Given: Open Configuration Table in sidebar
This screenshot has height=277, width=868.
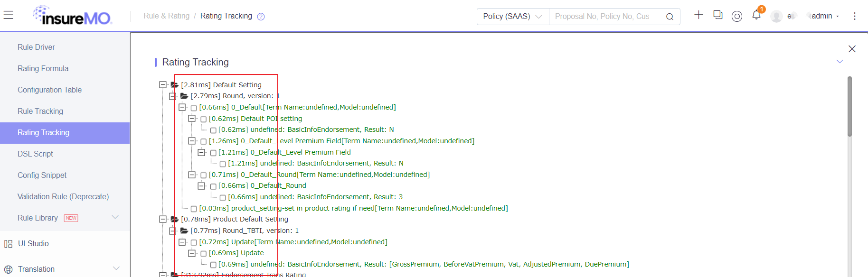Looking at the screenshot, I should [49, 90].
